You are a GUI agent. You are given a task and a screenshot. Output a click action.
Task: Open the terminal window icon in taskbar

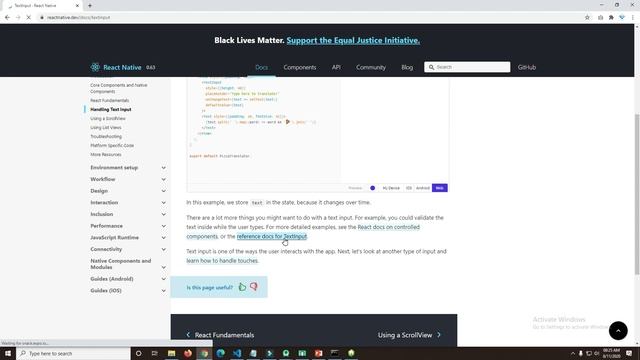(335, 353)
